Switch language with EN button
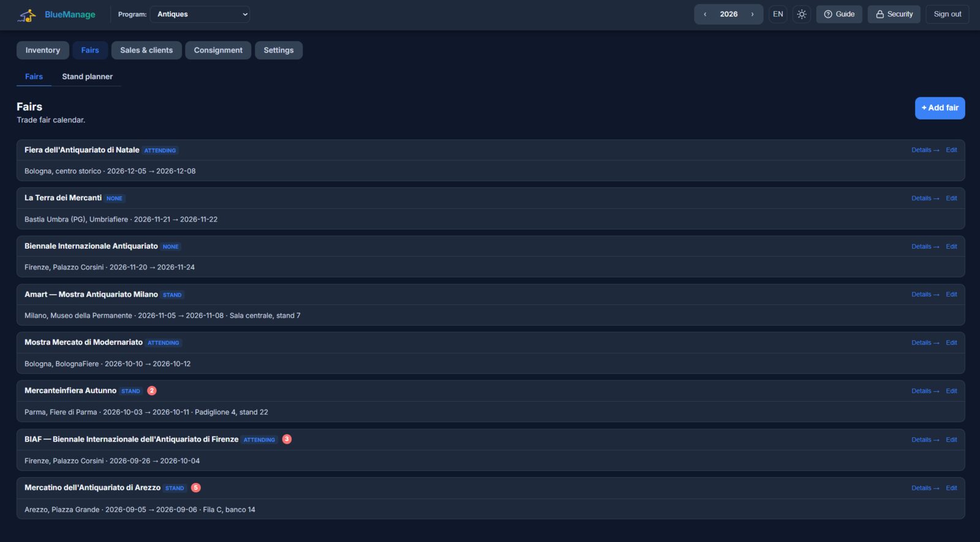 [778, 14]
